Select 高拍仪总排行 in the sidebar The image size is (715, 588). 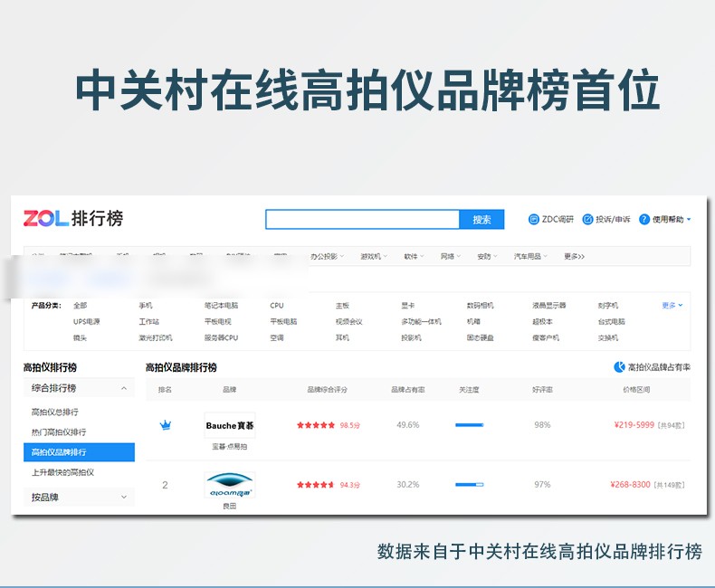pos(54,413)
